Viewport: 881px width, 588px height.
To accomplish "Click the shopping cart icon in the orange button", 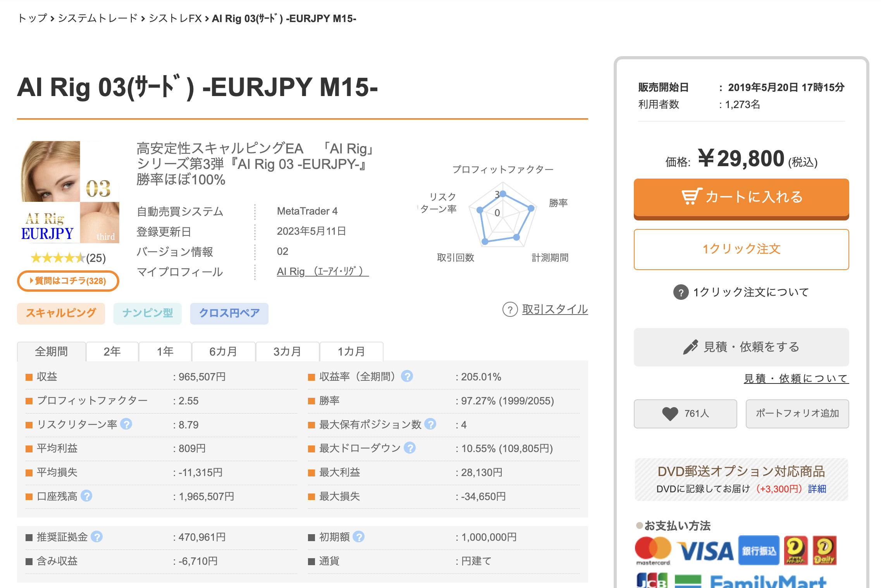I will (x=692, y=196).
